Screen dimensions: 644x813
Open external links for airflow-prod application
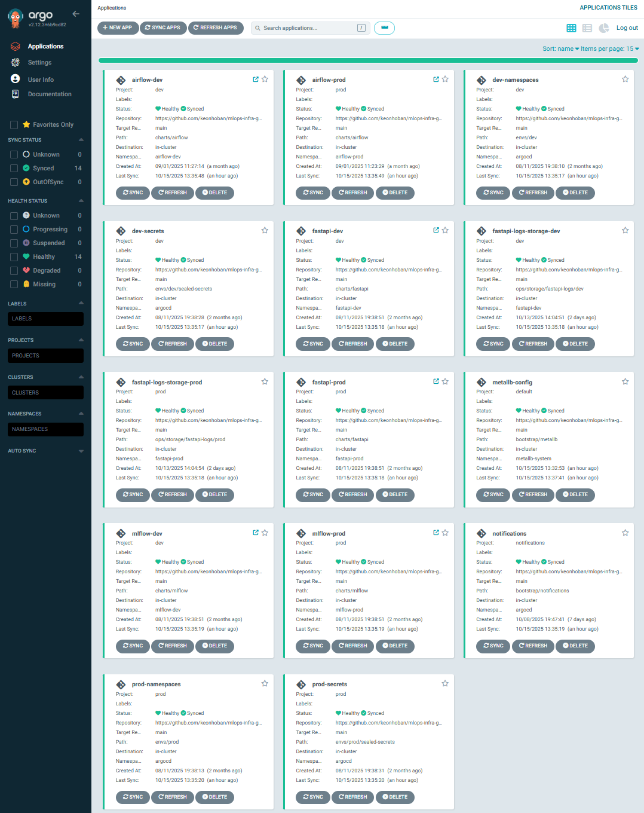tap(435, 78)
